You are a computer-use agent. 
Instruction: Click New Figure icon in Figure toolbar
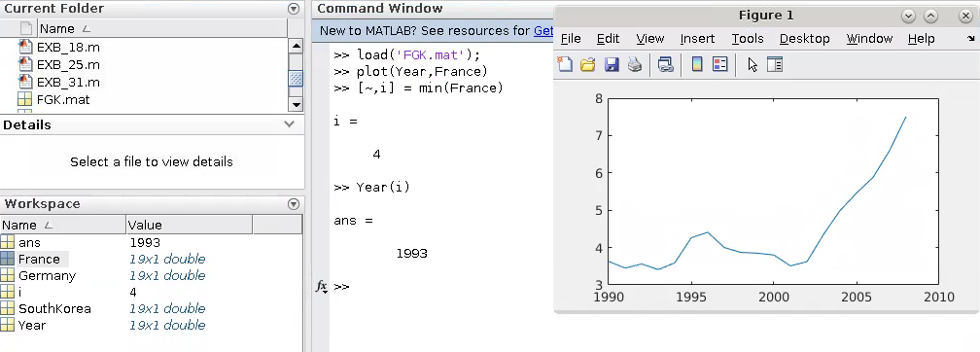point(565,64)
